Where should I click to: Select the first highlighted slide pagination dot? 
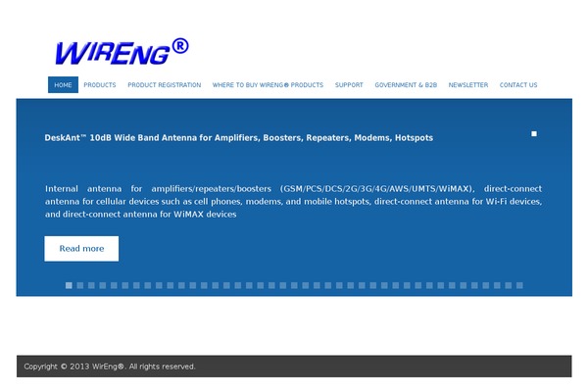click(x=69, y=285)
